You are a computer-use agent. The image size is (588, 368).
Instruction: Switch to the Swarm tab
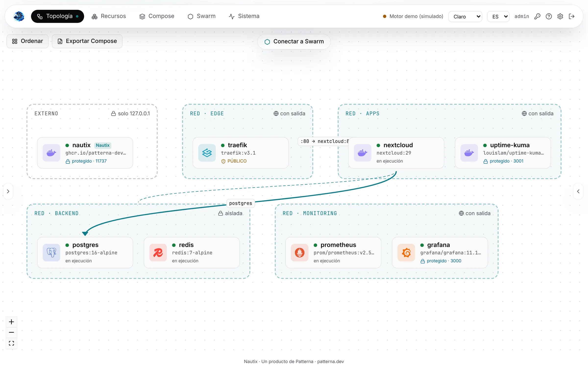[x=202, y=16]
